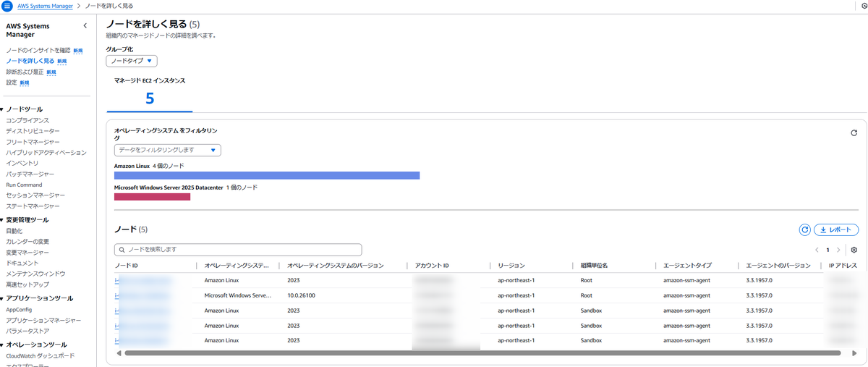The image size is (868, 367).
Task: Sort by アカウント ID column header
Action: [x=433, y=266]
